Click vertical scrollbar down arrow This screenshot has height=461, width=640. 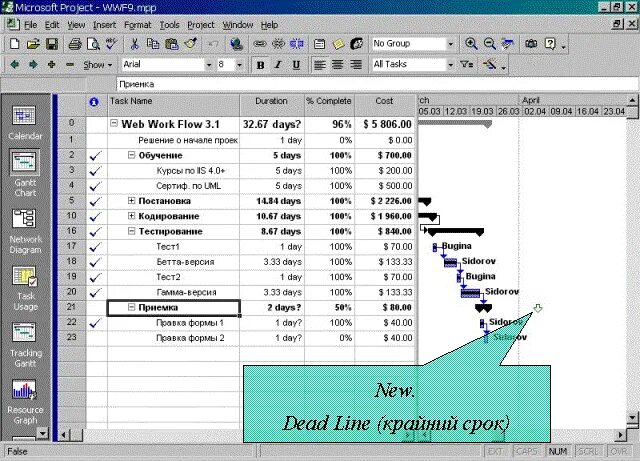(x=632, y=418)
